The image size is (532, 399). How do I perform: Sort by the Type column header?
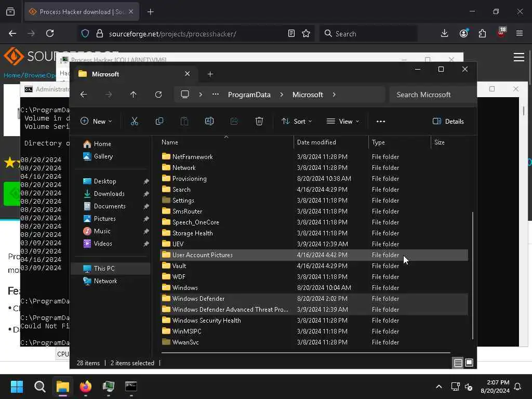click(x=400, y=142)
